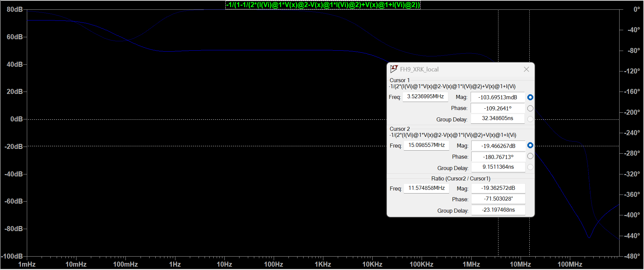Click Cursor 1 Freq field 3.5236995MHz
The width and height of the screenshot is (644, 270).
[425, 97]
